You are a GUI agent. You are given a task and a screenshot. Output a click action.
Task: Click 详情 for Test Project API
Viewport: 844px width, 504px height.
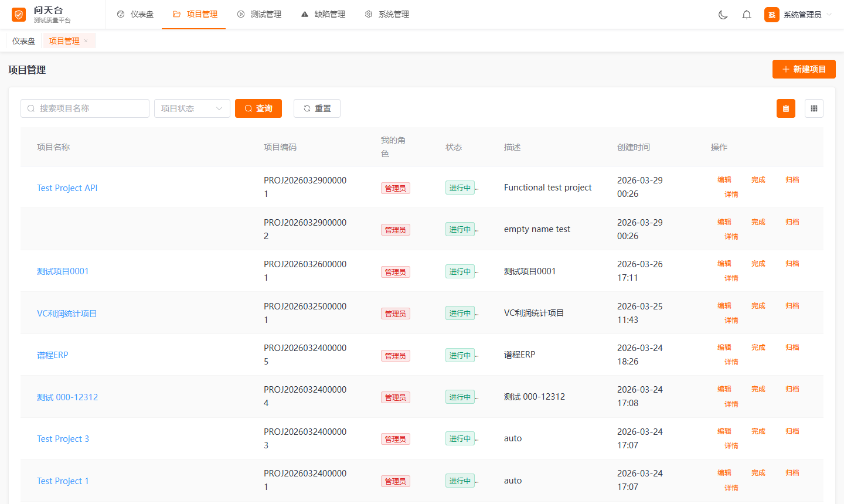[x=731, y=195]
